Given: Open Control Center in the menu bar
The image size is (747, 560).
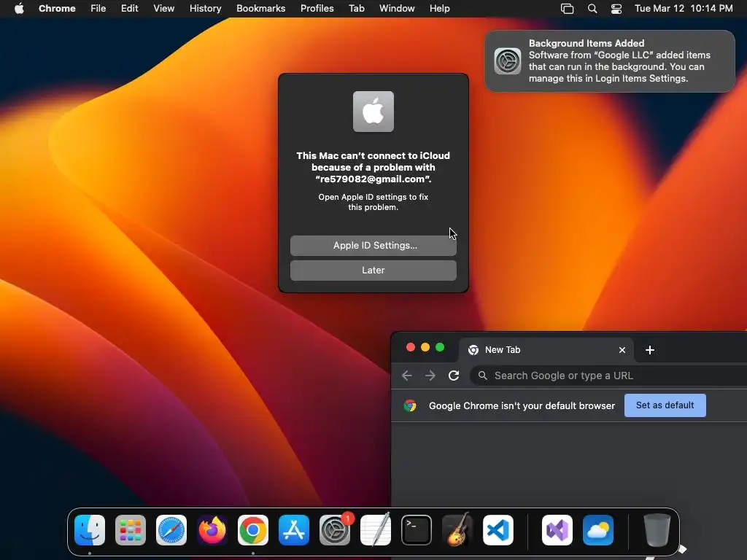Looking at the screenshot, I should tap(616, 9).
